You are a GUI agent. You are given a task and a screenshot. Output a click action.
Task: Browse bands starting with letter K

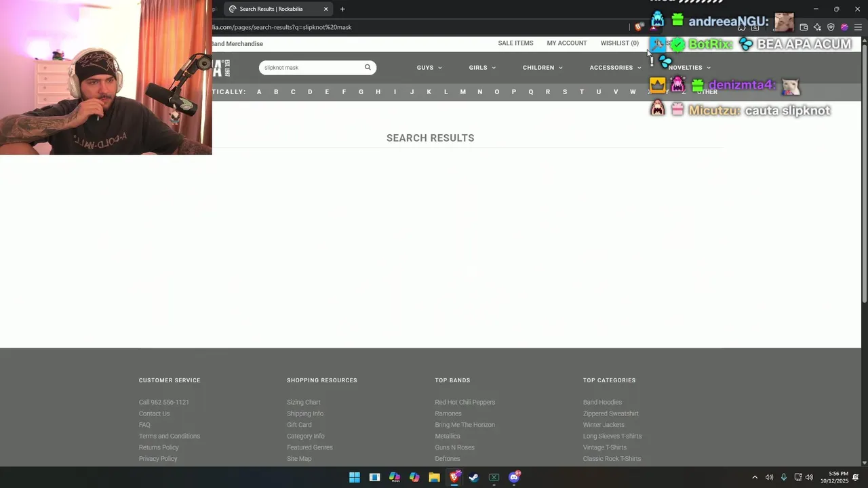[429, 91]
